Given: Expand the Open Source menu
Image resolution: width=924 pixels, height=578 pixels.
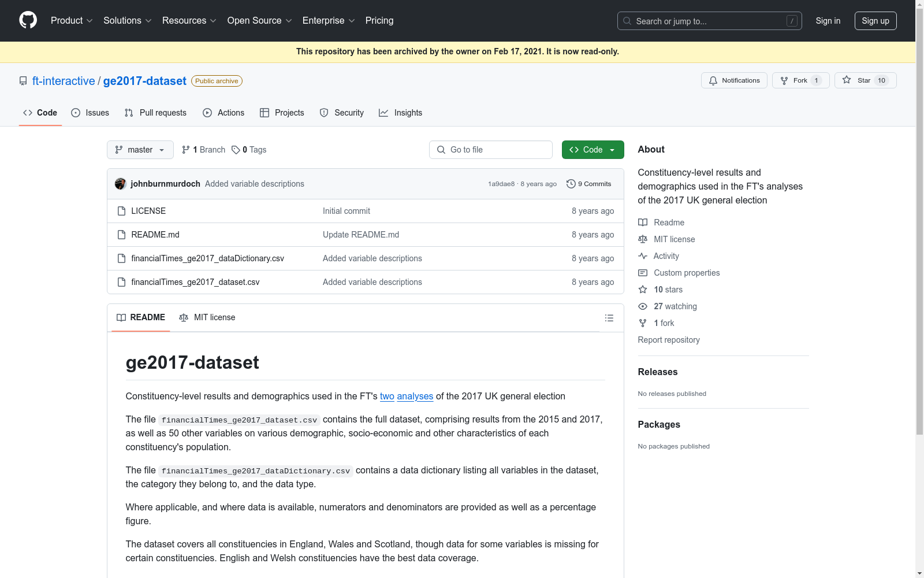Looking at the screenshot, I should (259, 21).
